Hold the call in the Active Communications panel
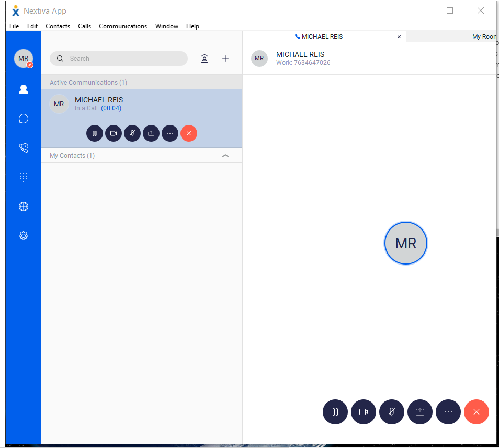The image size is (499, 448). click(x=95, y=133)
